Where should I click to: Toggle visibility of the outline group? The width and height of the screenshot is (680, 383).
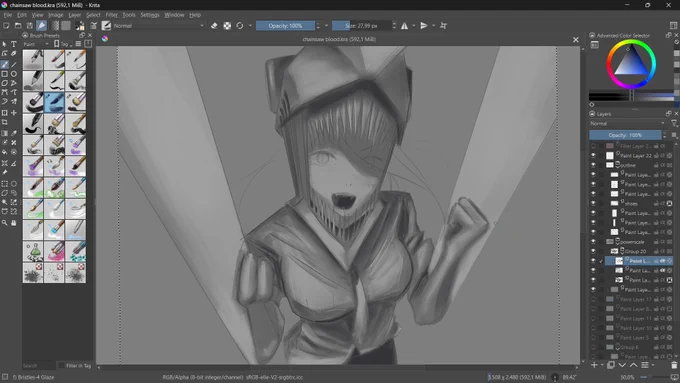593,165
